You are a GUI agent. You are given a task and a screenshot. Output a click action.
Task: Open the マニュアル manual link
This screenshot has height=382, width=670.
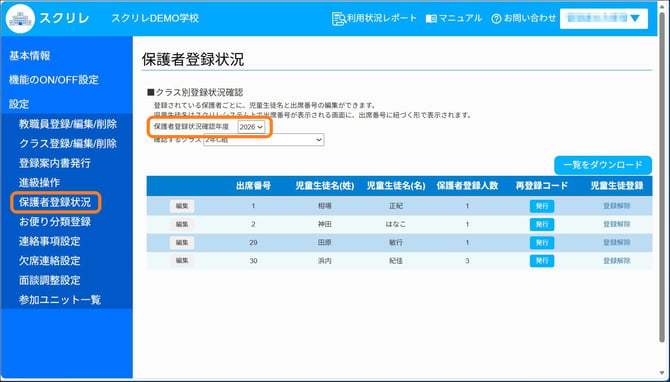coord(460,18)
